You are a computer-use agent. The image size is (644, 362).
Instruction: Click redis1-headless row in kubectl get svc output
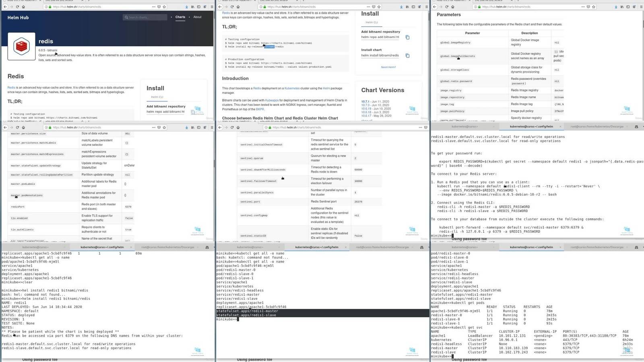[532, 344]
